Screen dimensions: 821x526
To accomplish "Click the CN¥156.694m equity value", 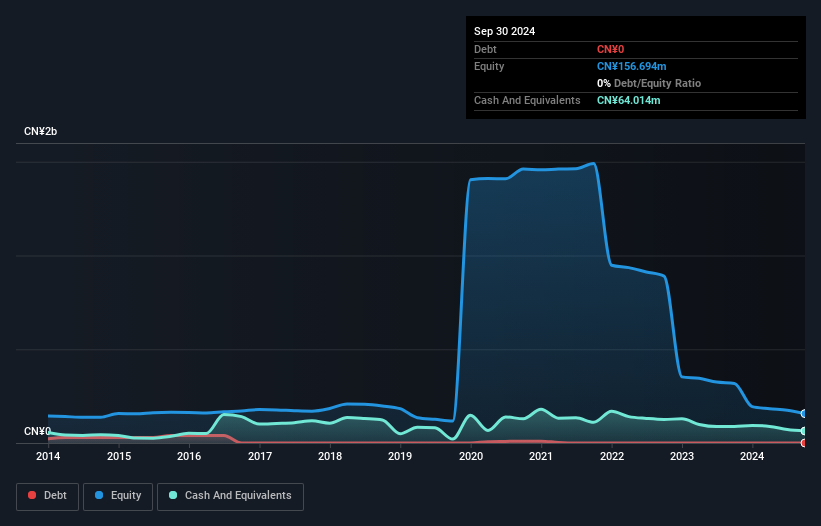I will point(631,66).
